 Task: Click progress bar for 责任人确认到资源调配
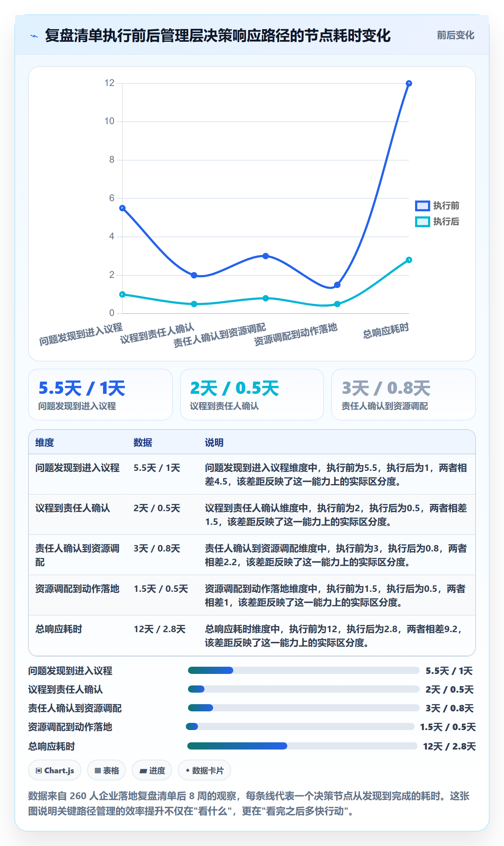pyautogui.click(x=304, y=708)
